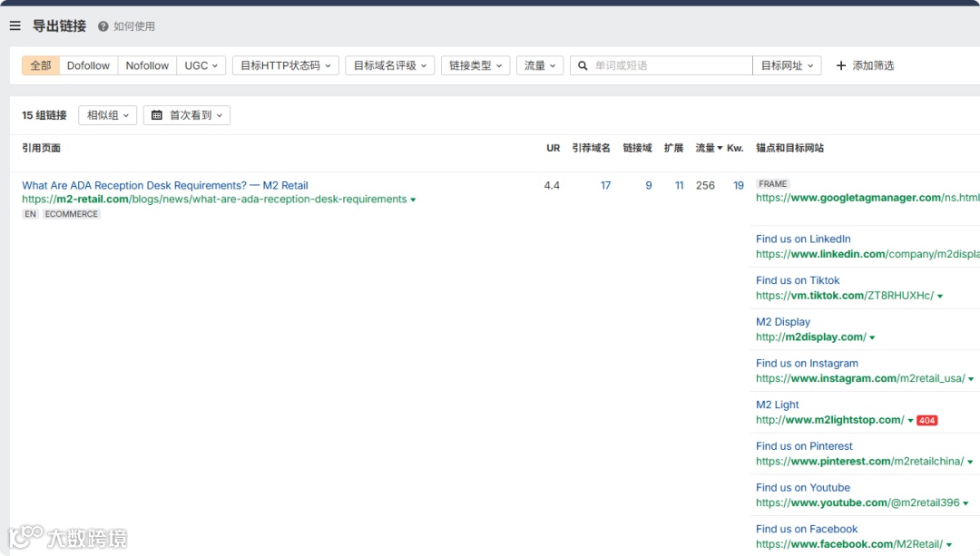Click keywords value 19
The height and width of the screenshot is (556, 980).
[739, 186]
